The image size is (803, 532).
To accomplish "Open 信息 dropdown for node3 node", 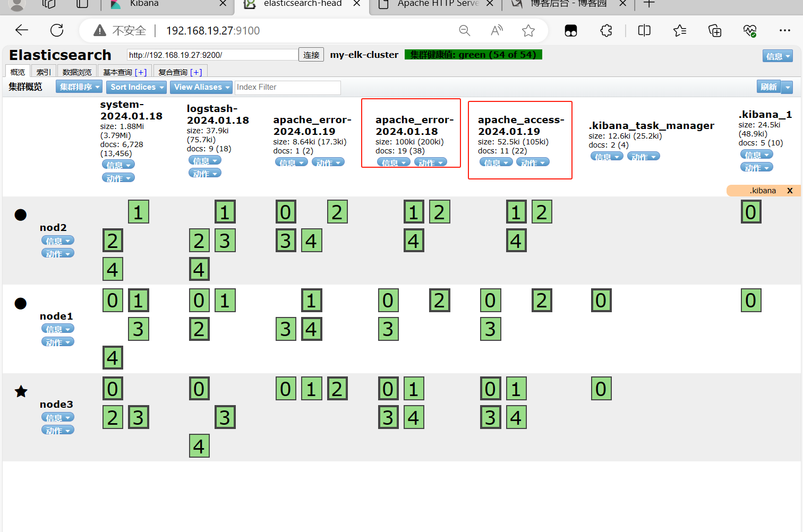I will [x=58, y=417].
